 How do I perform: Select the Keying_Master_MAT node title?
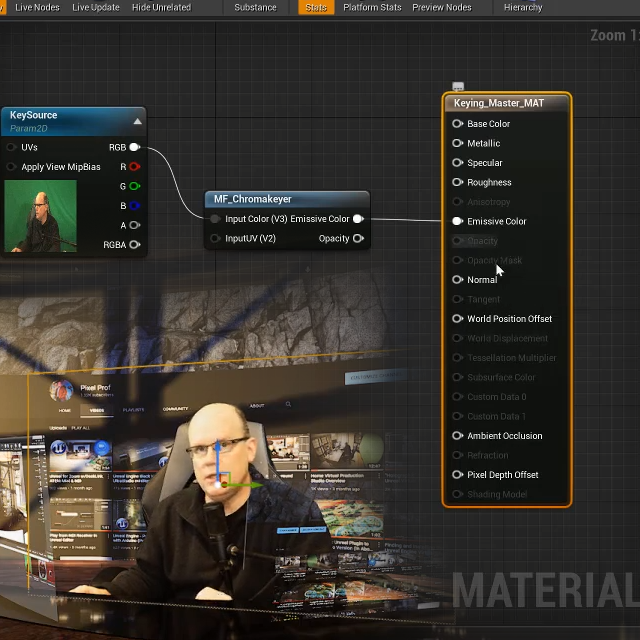coord(499,103)
